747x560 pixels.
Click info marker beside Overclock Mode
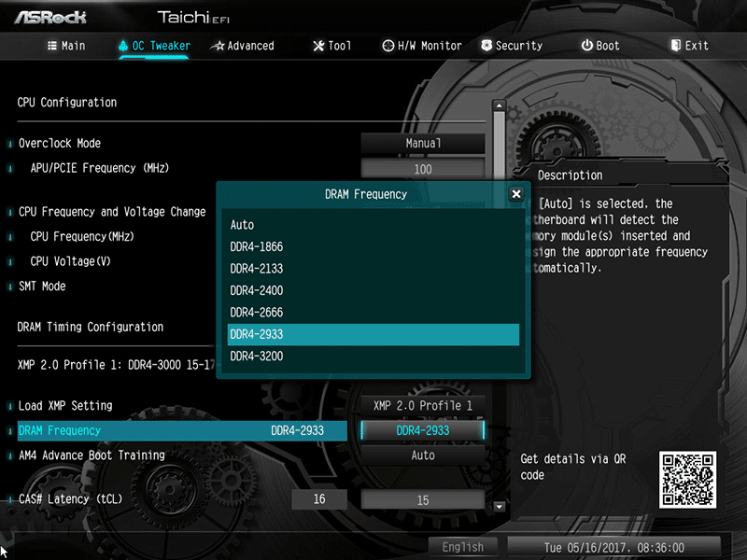pyautogui.click(x=10, y=144)
